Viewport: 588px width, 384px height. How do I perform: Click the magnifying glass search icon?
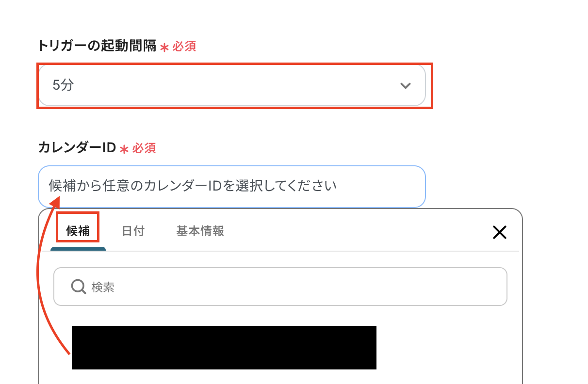point(78,287)
